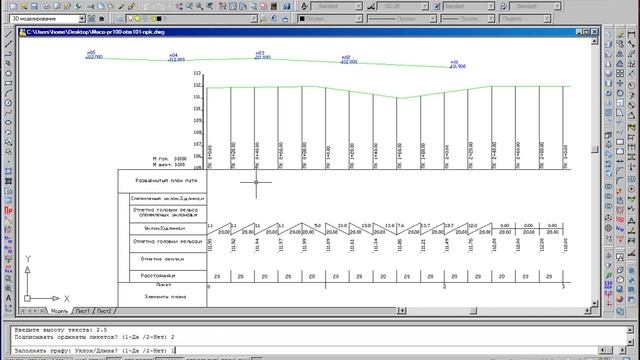This screenshot has height=360, width=640.
Task: Expand the table style Standard dropdown
Action: click(x=491, y=6)
